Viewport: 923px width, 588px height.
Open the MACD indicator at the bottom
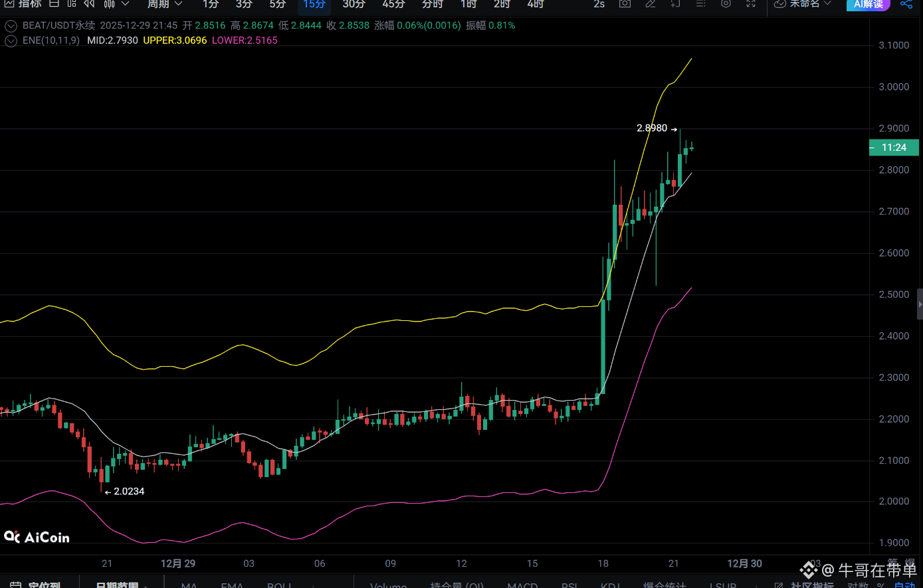[522, 585]
